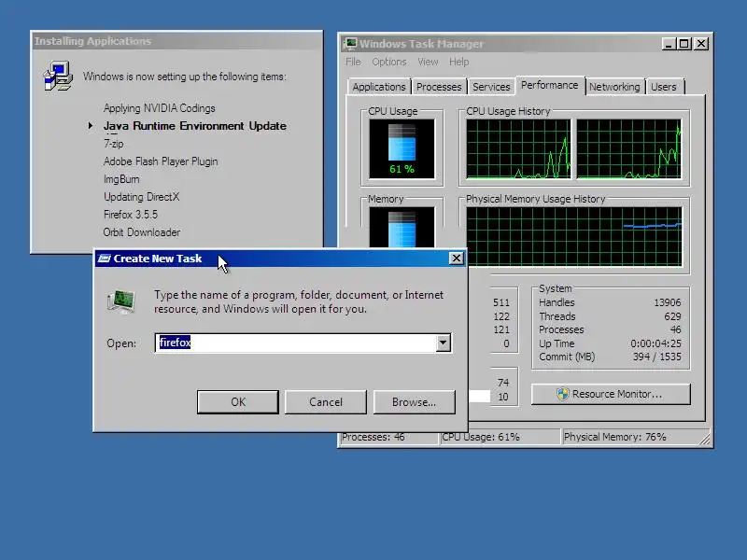This screenshot has height=560, width=747.
Task: Click the 'ImgBurn' install item
Action: (121, 179)
